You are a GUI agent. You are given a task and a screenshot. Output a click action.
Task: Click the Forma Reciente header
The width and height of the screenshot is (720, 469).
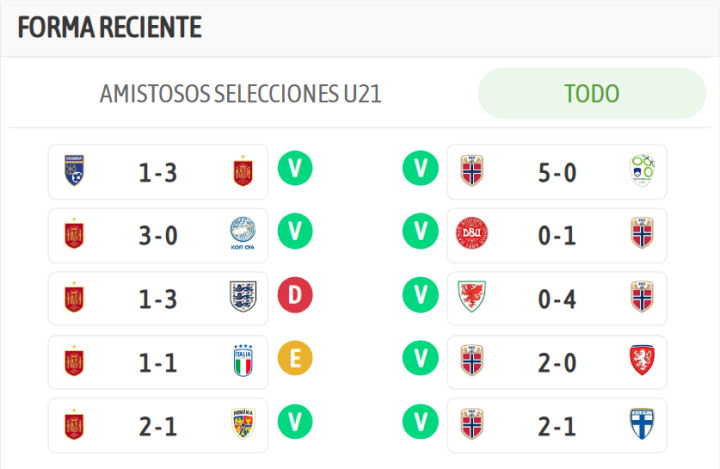(110, 28)
